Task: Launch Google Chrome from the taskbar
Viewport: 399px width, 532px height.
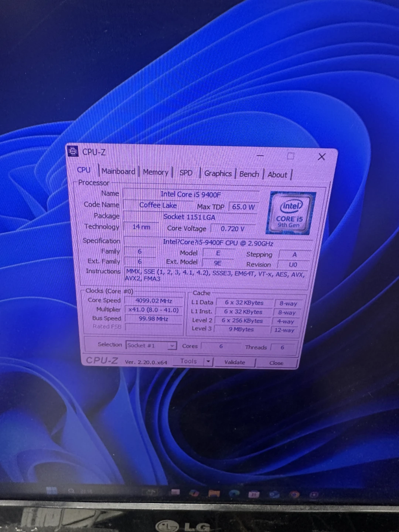Action: (294, 494)
